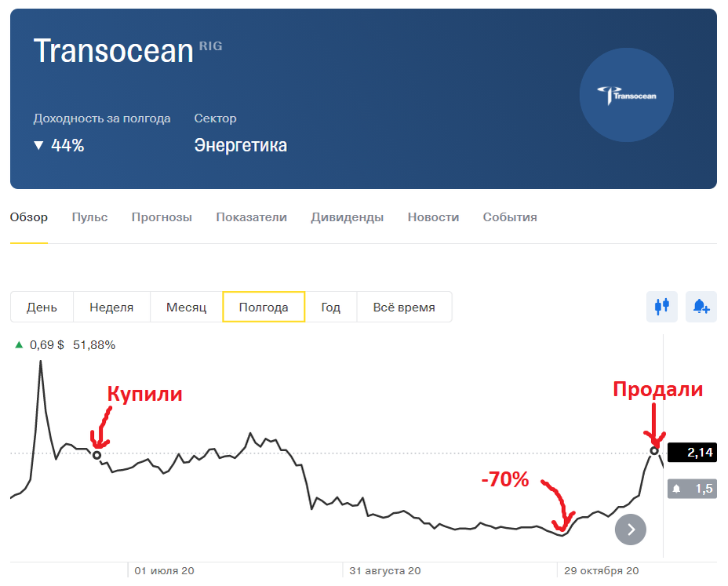Click the Transocean company logo
This screenshot has width=728, height=586.
tap(626, 95)
